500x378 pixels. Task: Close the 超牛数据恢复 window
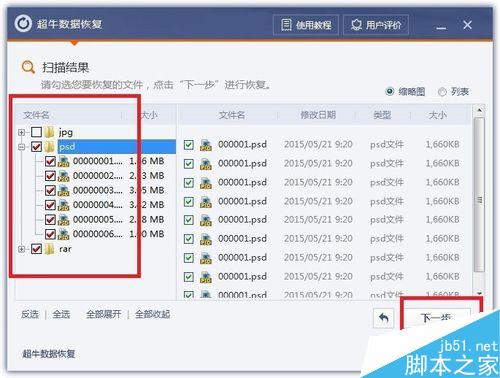[467, 25]
